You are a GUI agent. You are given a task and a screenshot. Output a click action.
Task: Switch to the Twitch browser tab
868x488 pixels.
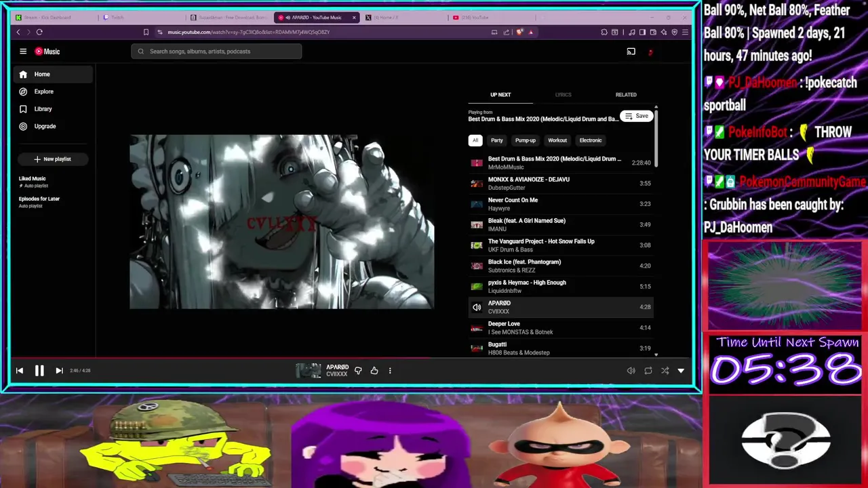[142, 18]
